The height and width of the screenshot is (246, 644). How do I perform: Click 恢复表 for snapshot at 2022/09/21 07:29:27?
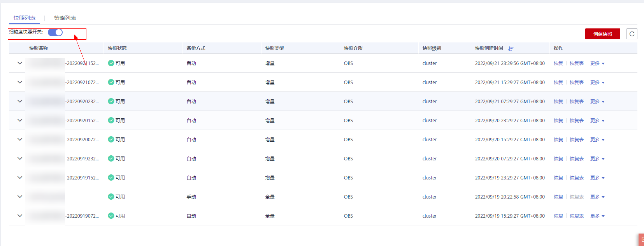[577, 101]
